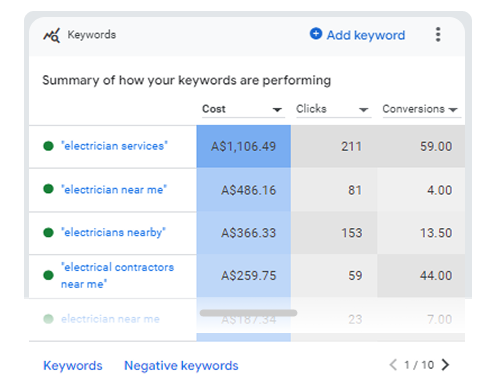The height and width of the screenshot is (383, 497).
Task: Click the Keywords card title text
Action: (92, 35)
